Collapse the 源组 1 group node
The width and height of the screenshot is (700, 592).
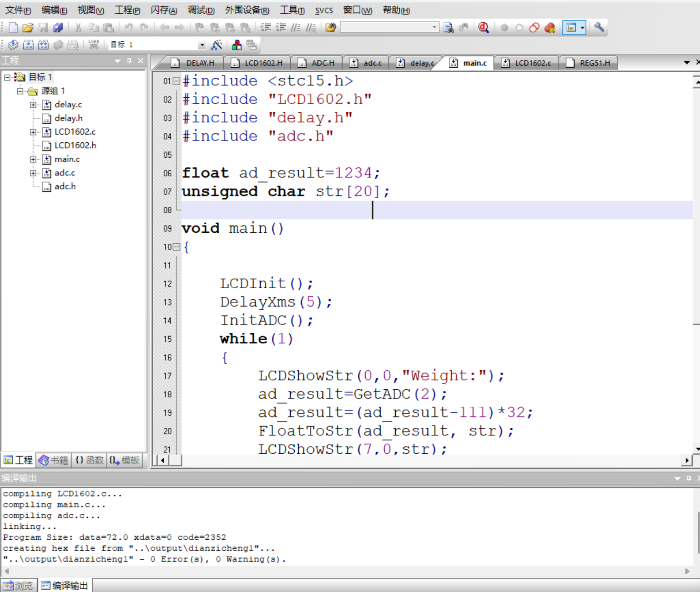[x=20, y=91]
